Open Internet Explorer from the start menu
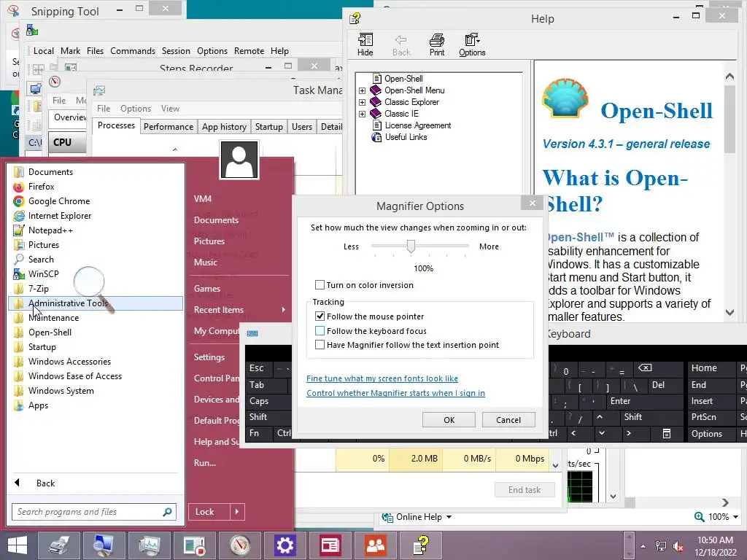Image resolution: width=747 pixels, height=560 pixels. click(60, 216)
